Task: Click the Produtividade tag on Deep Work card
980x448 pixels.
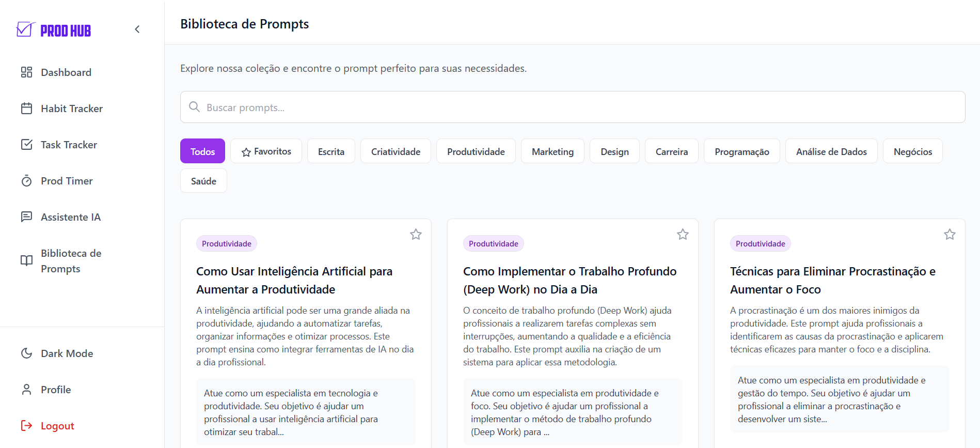Action: [x=494, y=243]
